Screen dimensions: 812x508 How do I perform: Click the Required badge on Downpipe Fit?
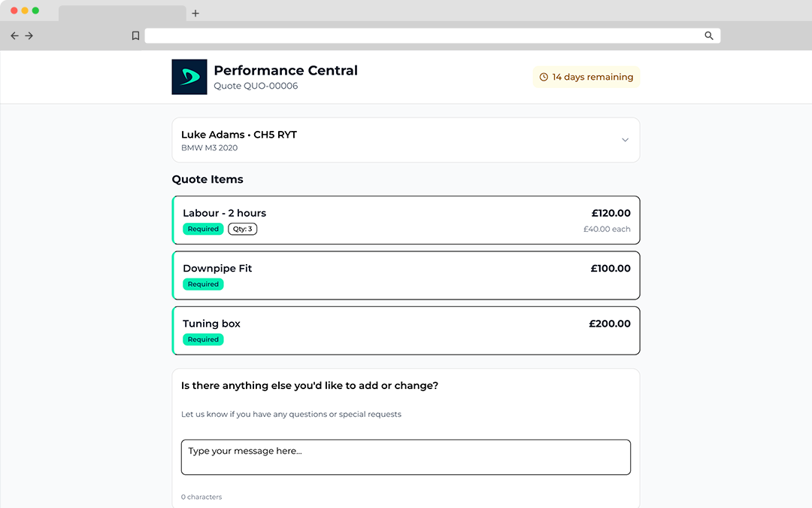pyautogui.click(x=203, y=284)
